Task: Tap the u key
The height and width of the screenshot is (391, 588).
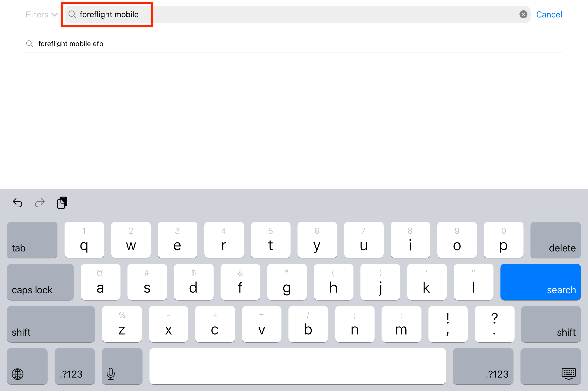Action: click(364, 240)
